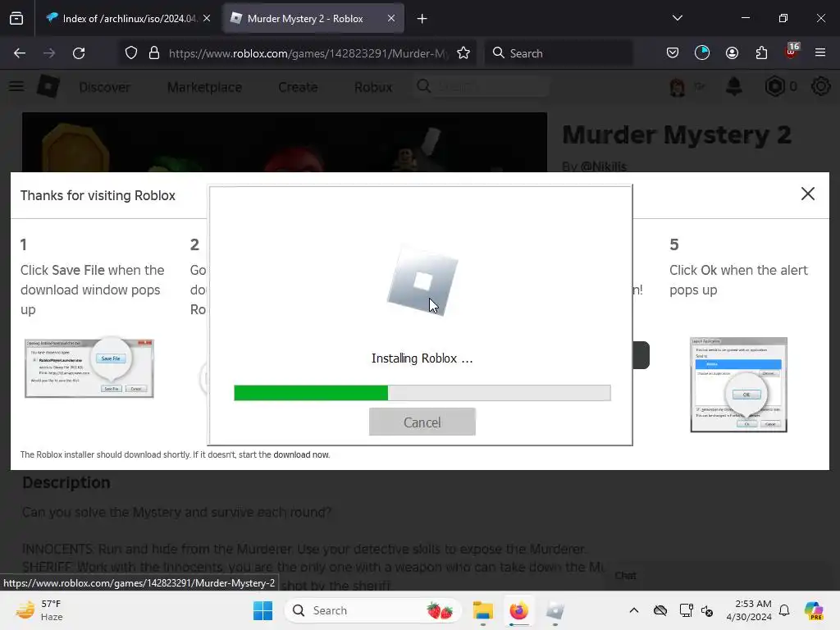Click the Roblox site search field
This screenshot has width=840, height=630.
[x=482, y=86]
